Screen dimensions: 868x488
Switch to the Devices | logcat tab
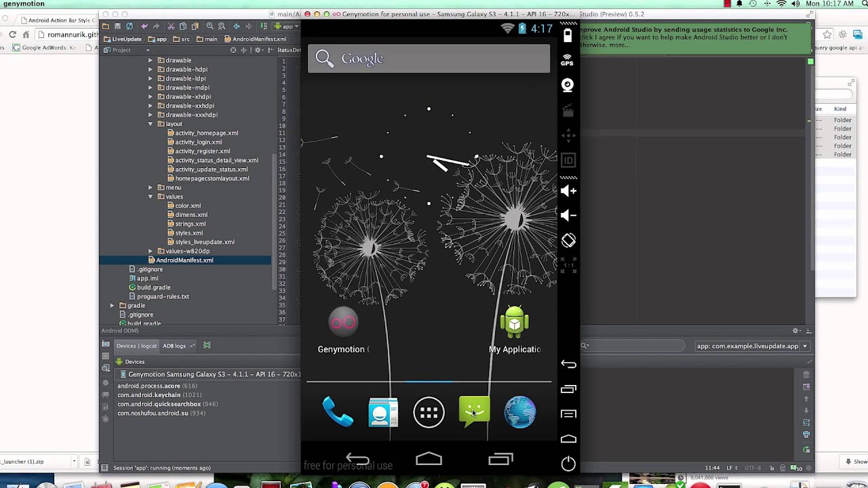136,346
